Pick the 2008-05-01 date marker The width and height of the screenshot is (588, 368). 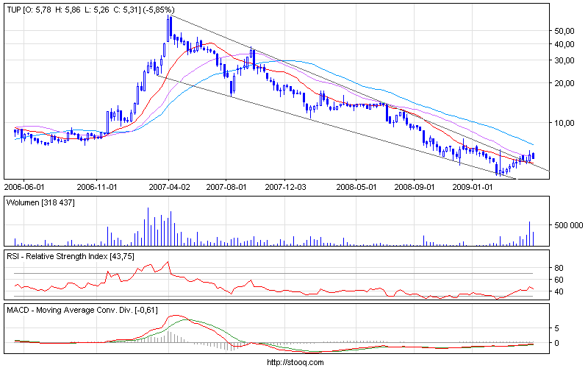[x=356, y=188]
